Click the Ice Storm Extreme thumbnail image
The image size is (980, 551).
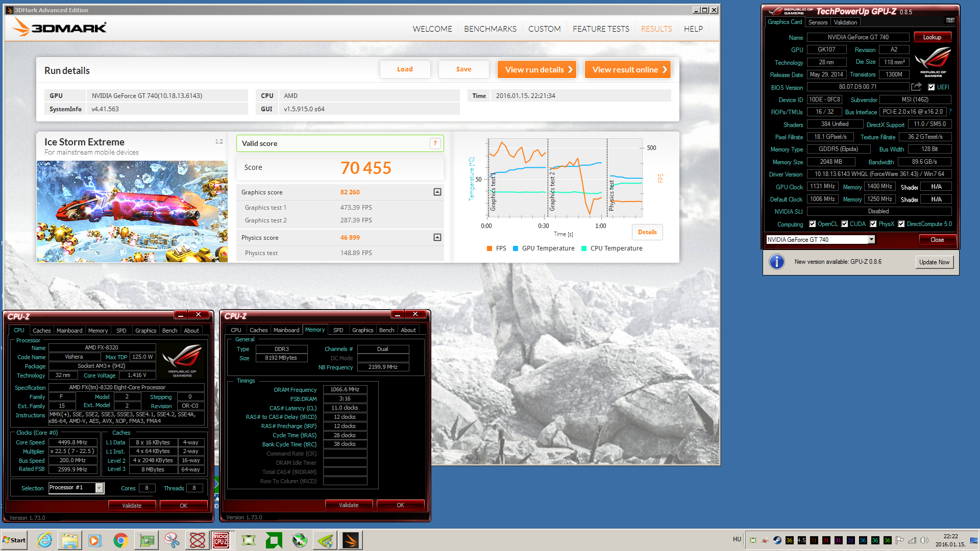click(132, 211)
